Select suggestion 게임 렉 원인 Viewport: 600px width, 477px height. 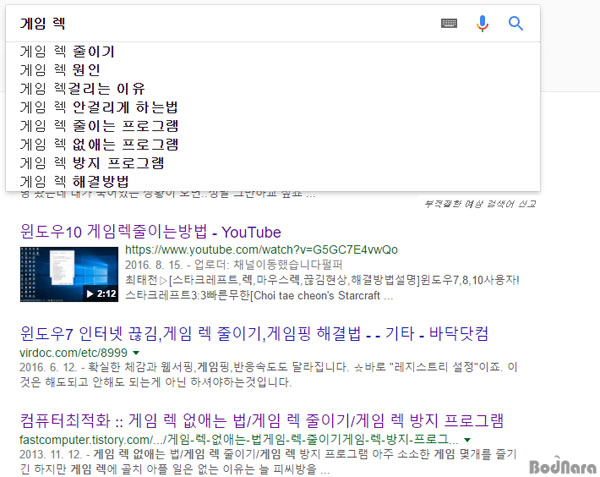click(x=60, y=70)
